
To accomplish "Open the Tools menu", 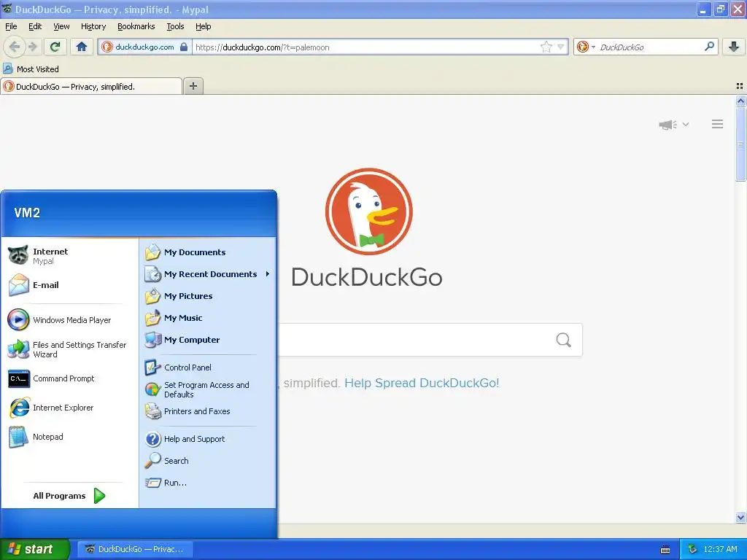I will (x=175, y=26).
